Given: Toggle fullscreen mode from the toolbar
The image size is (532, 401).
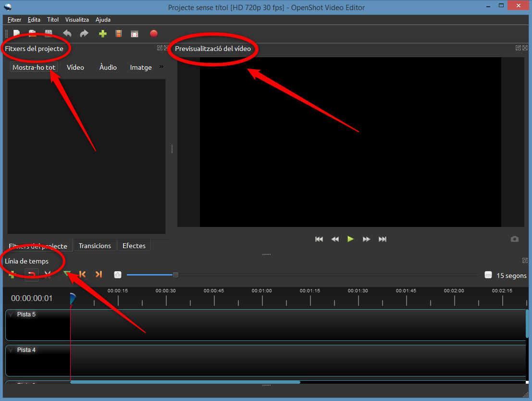Looking at the screenshot, I should 135,34.
